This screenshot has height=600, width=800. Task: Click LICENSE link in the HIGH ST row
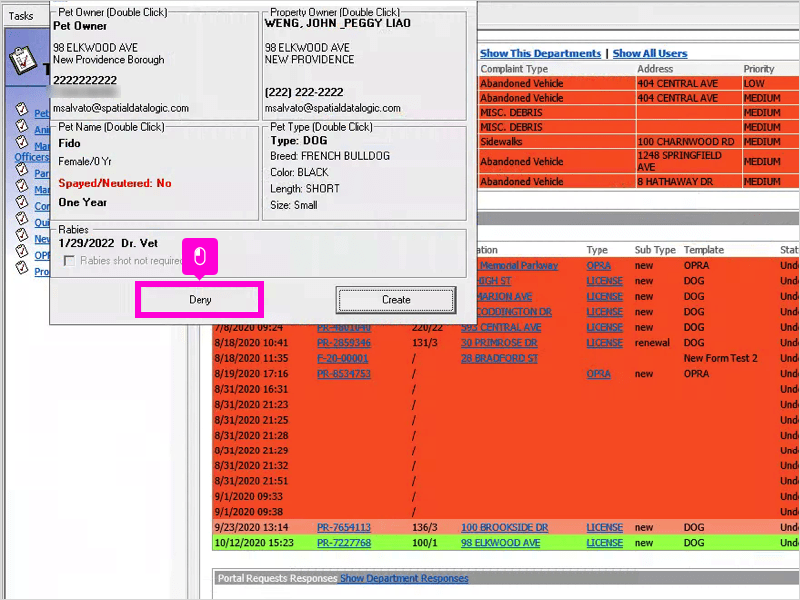[605, 281]
